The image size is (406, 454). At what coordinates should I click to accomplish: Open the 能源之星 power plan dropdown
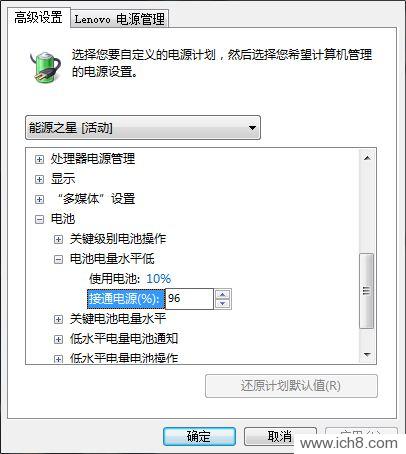point(143,128)
